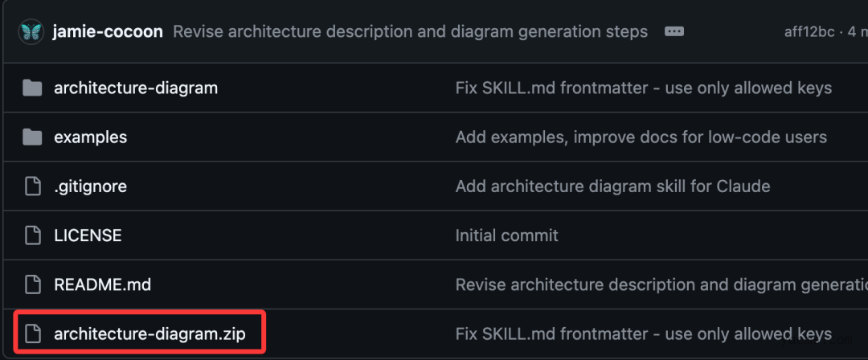Open latest commit 'Revise architecture description' message
The width and height of the screenshot is (868, 360).
click(410, 32)
